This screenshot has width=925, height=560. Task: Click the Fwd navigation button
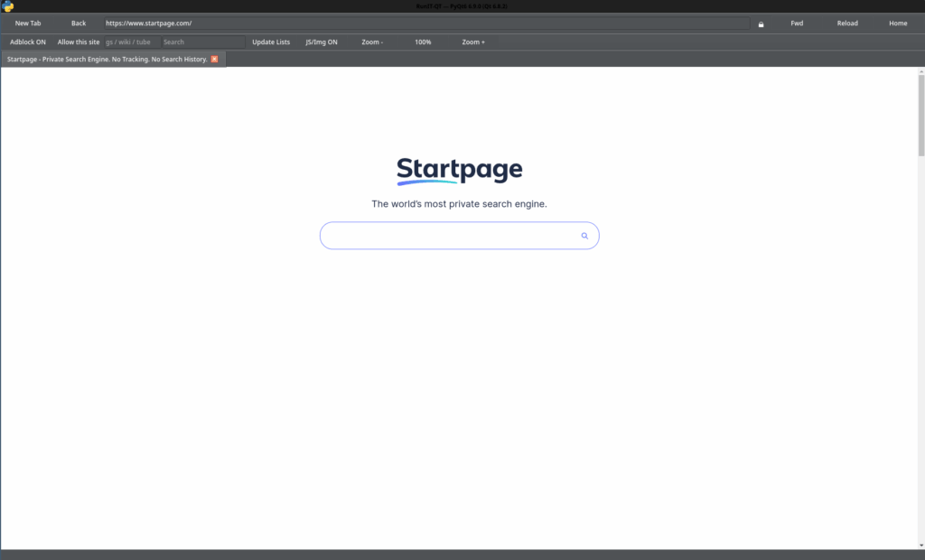(797, 23)
